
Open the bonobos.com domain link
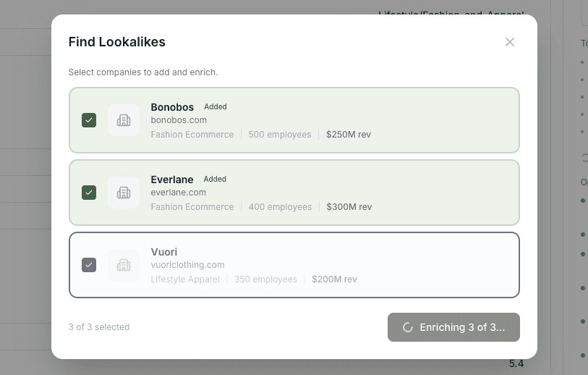179,120
